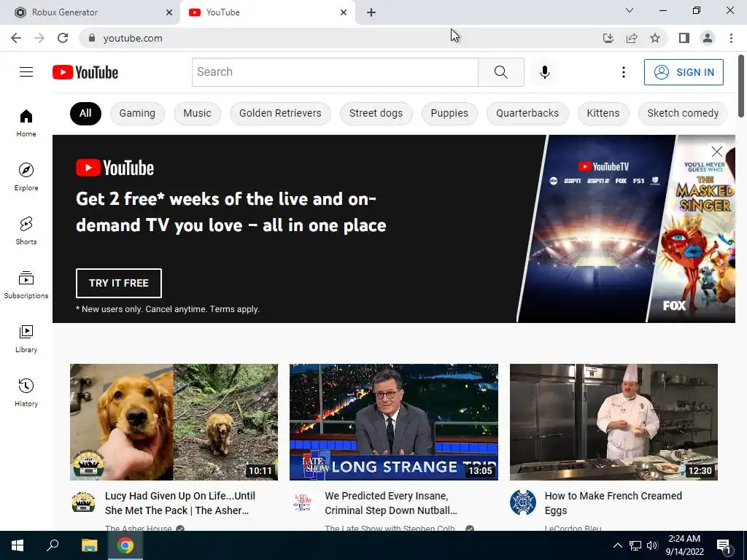Open Subscriptions in the sidebar
The width and height of the screenshot is (747, 560).
tap(26, 285)
